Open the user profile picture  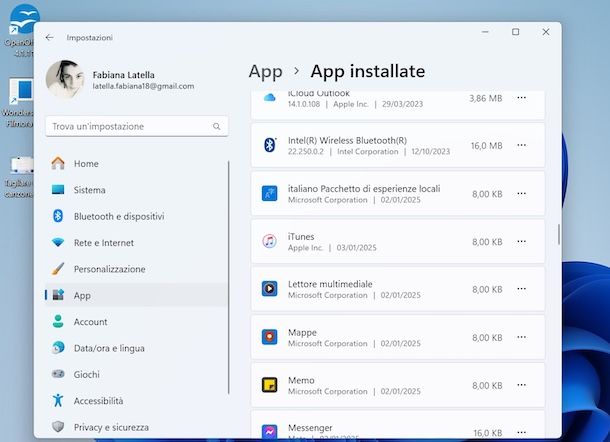click(65, 79)
